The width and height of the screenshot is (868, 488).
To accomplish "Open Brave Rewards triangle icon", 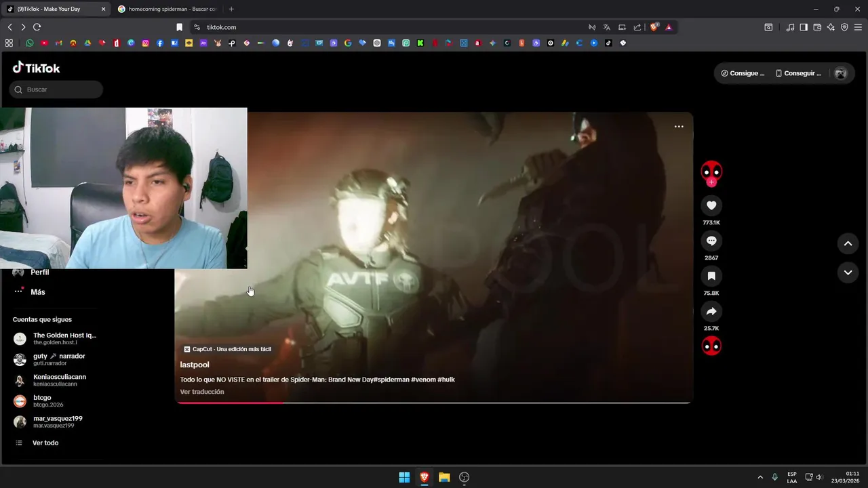I will tap(669, 27).
